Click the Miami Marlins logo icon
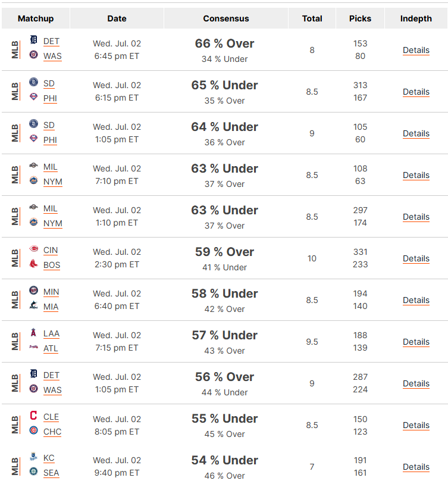Image resolution: width=448 pixels, height=487 pixels. coord(33,305)
